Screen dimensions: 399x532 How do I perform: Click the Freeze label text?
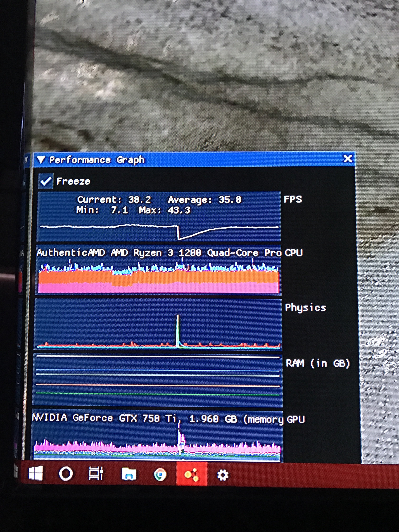[x=73, y=181]
